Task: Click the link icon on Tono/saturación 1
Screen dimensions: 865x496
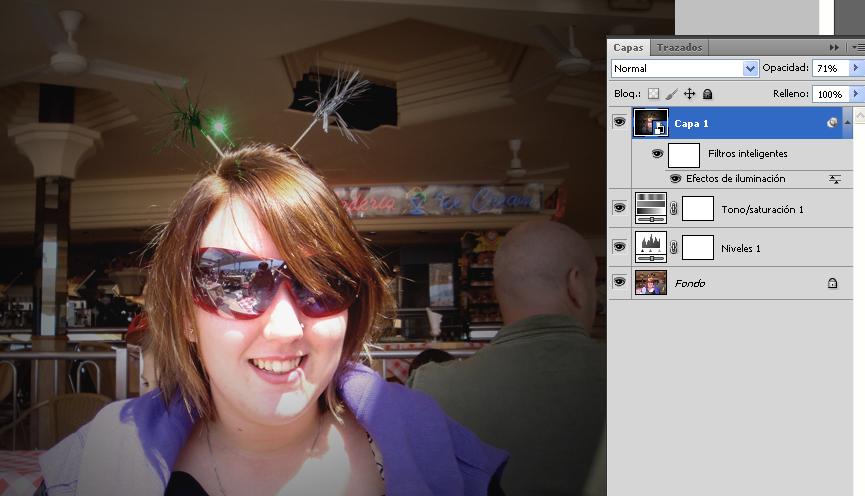Action: point(674,208)
